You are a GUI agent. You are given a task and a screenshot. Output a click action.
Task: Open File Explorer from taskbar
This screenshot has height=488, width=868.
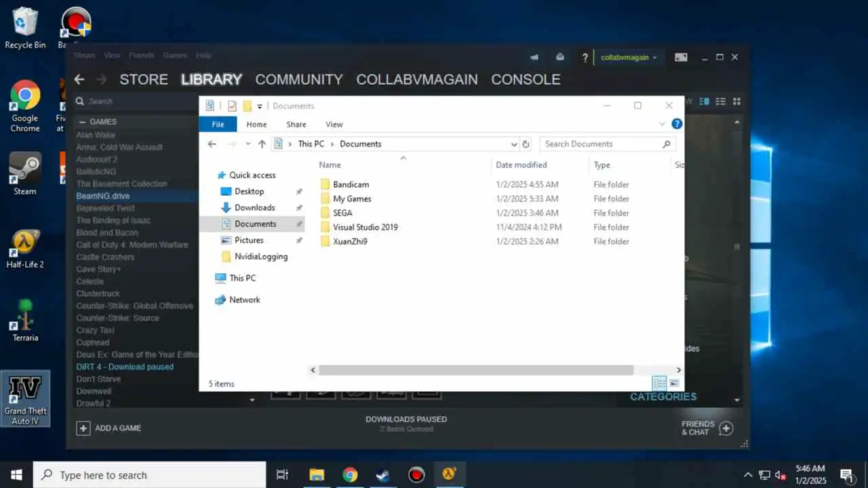[316, 474]
